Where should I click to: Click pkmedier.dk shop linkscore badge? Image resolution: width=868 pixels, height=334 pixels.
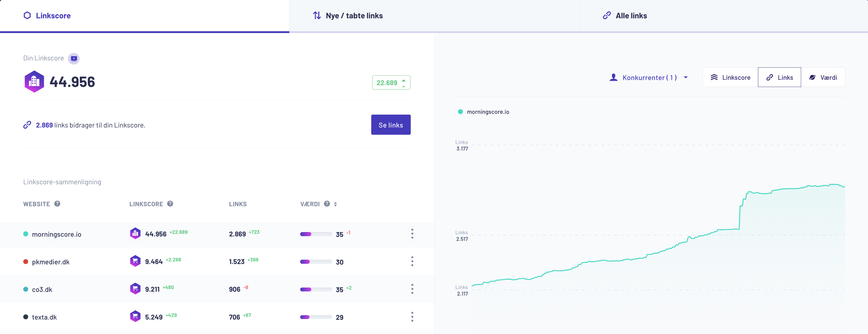coord(135,261)
